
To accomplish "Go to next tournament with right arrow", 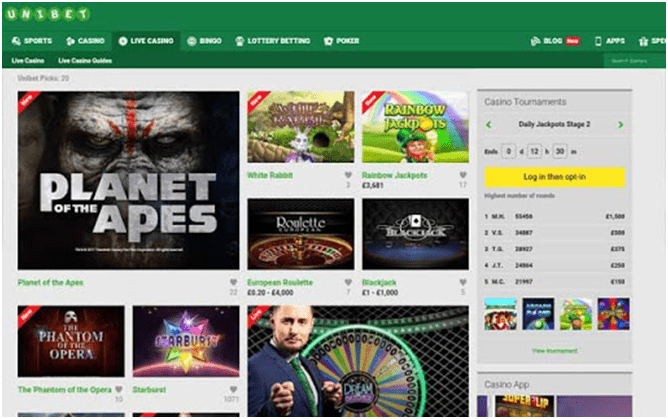I will click(620, 125).
